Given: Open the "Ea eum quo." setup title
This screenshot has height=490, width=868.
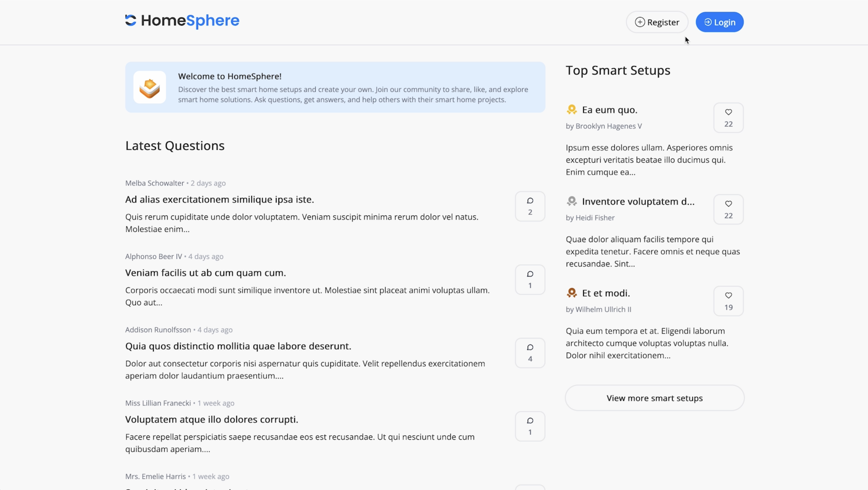Looking at the screenshot, I should coord(609,110).
